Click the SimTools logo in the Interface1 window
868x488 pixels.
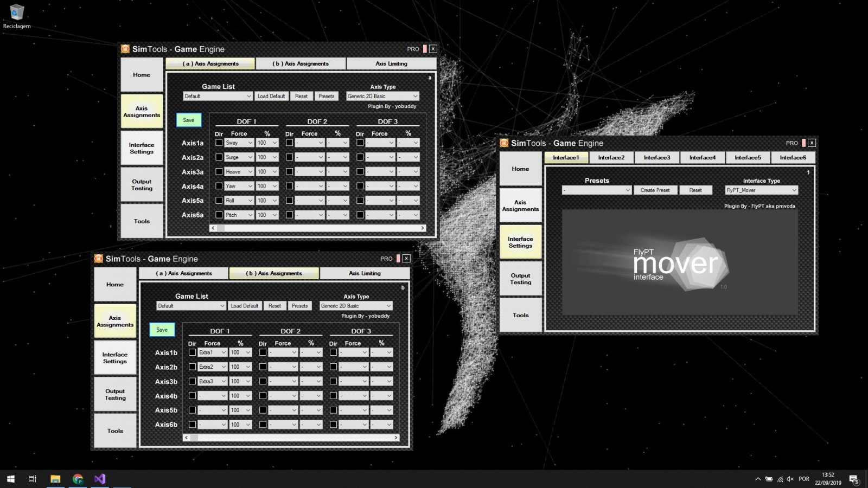[x=505, y=143]
